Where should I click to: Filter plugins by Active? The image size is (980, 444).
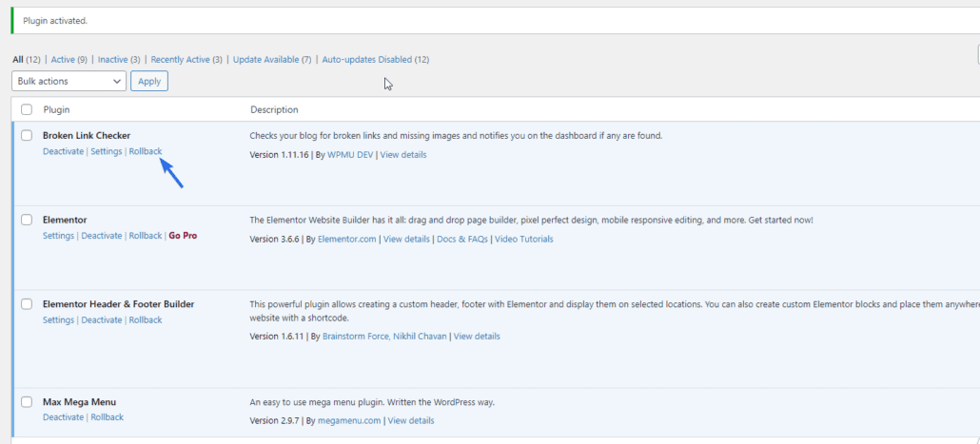[x=63, y=60]
